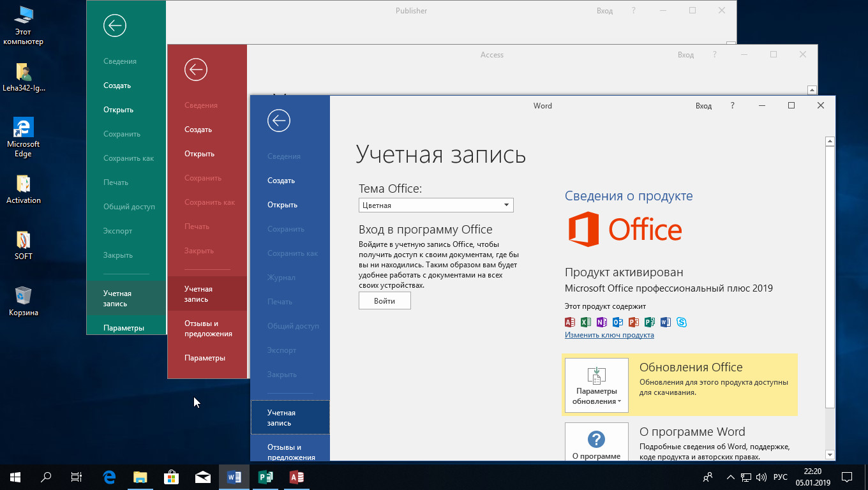Open File Explorer from taskbar
The height and width of the screenshot is (490, 868).
coord(140,477)
